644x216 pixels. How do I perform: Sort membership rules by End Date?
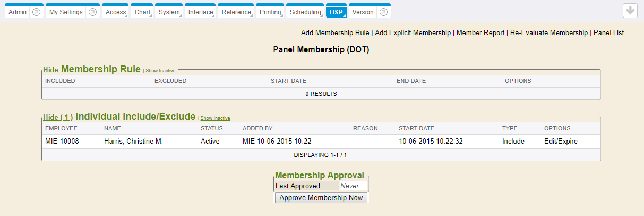coord(411,81)
